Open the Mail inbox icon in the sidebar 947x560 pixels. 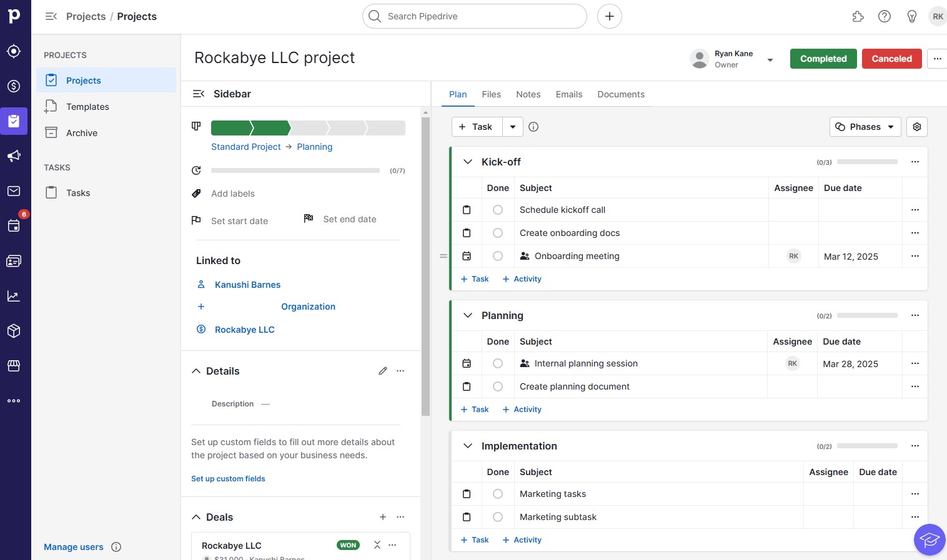(x=14, y=191)
